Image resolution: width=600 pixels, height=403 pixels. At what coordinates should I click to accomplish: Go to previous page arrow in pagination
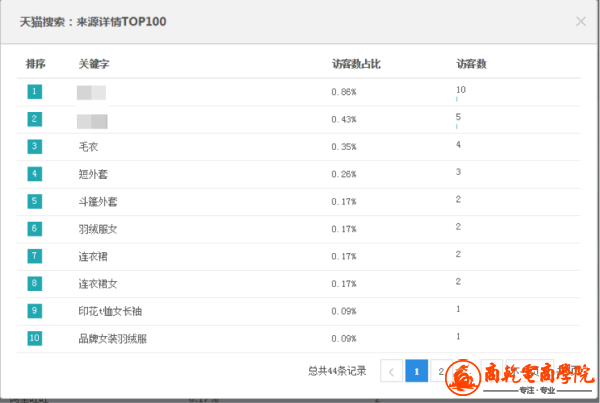pos(391,371)
